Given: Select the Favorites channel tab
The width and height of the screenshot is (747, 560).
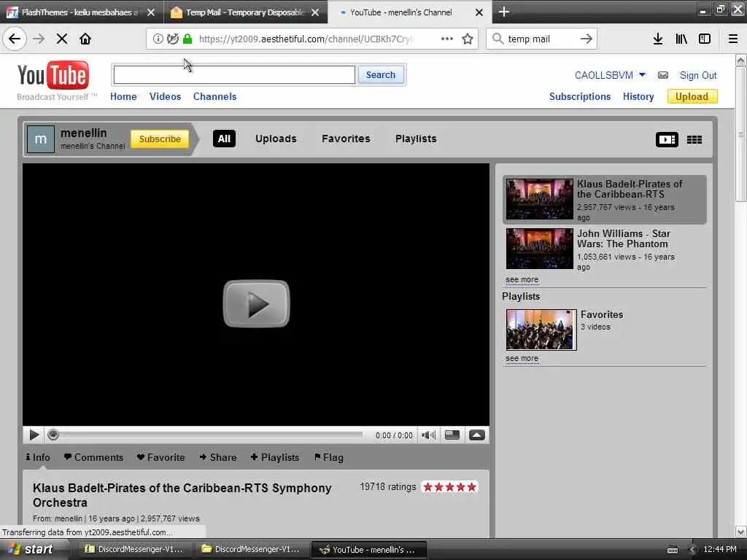Looking at the screenshot, I should click(x=346, y=139).
